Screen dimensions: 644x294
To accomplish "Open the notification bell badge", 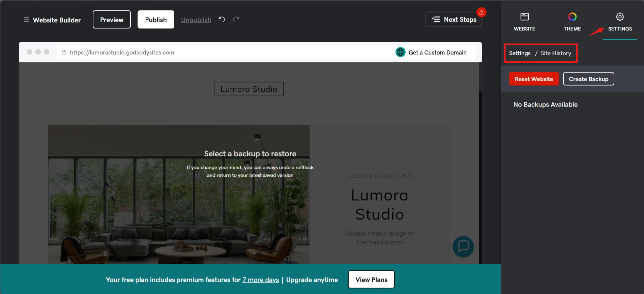I will click(x=481, y=12).
